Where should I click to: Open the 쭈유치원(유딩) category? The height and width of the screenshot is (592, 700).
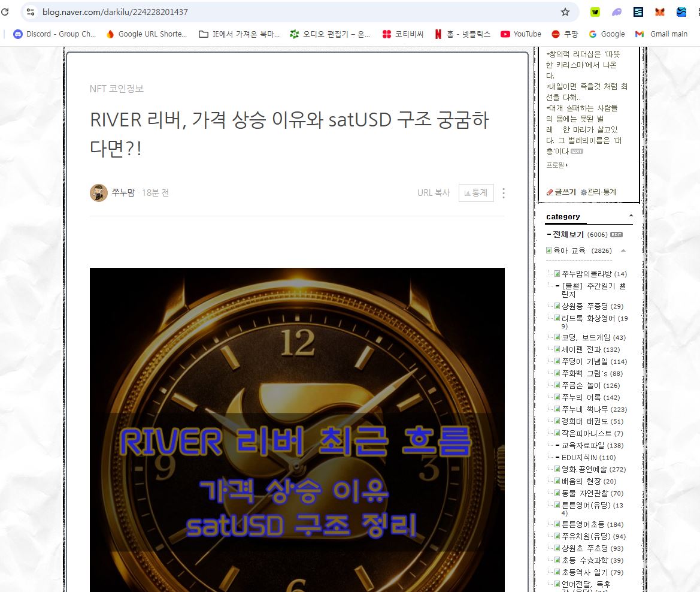pos(586,537)
